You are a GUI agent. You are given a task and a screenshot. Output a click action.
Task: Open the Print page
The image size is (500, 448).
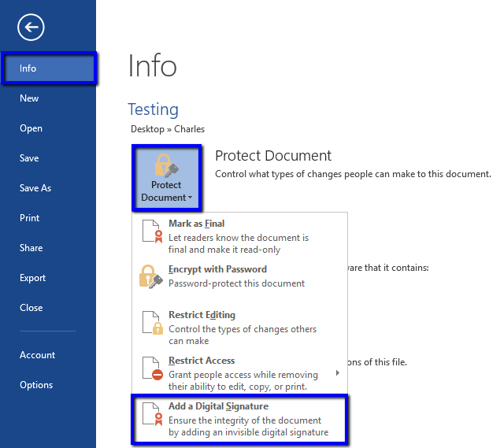(x=29, y=218)
